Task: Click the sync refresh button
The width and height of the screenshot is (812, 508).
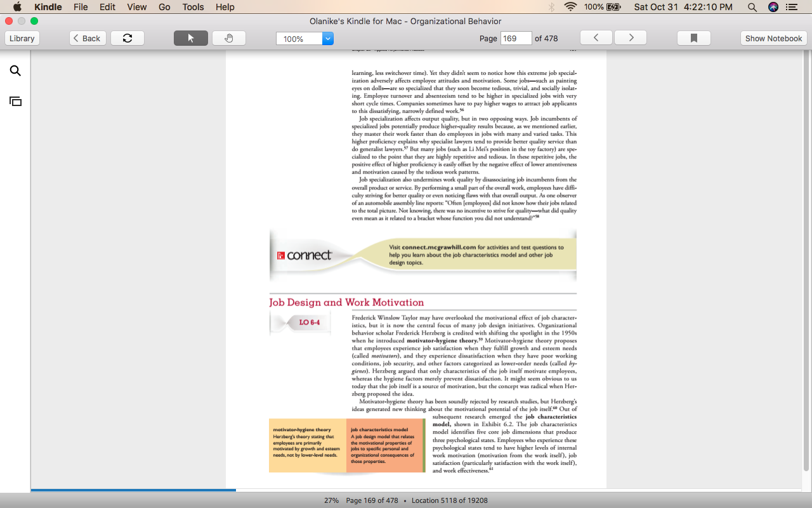Action: tap(128, 38)
